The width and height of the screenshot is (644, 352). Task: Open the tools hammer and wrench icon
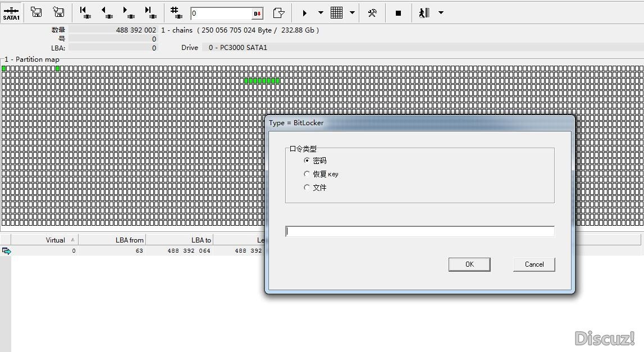click(372, 13)
